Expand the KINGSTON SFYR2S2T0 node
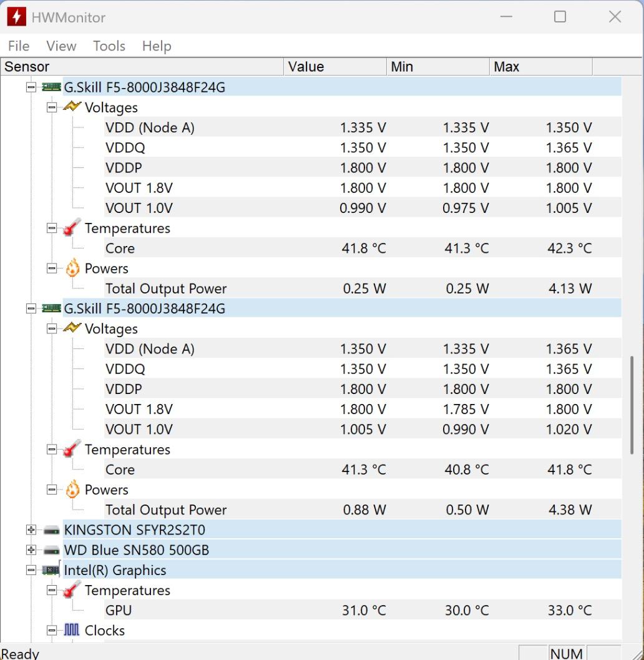Screen dimensions: 644x660 pyautogui.click(x=31, y=530)
